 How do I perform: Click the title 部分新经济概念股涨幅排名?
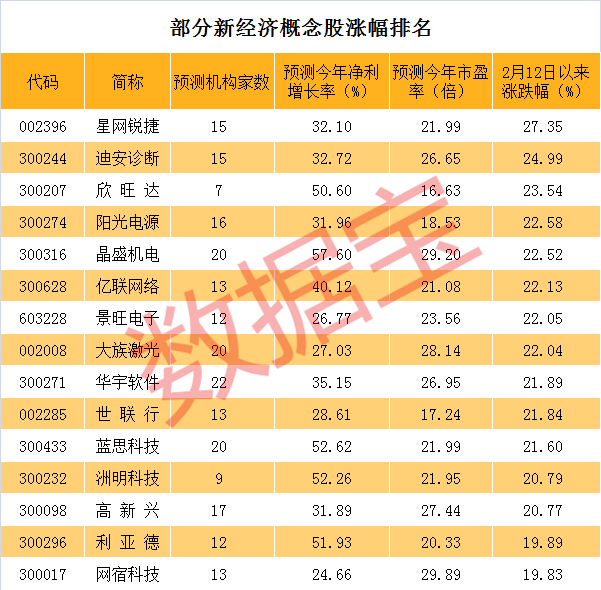(301, 28)
